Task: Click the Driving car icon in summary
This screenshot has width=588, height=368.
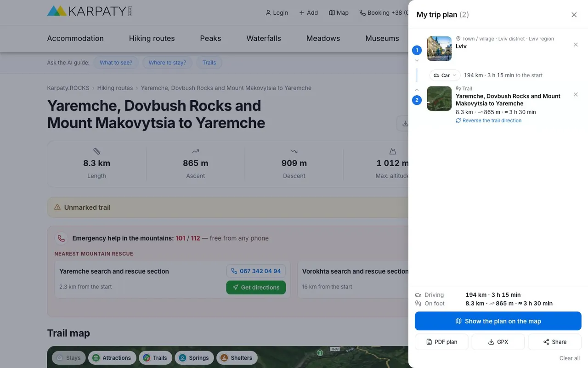Action: point(418,295)
